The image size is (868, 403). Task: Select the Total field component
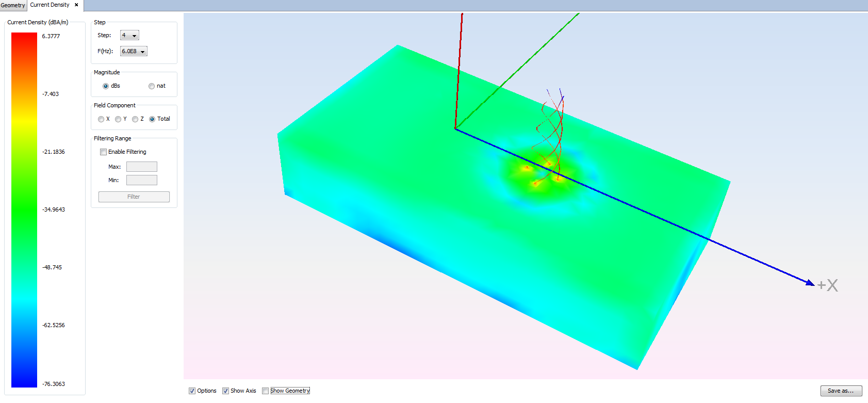[152, 119]
